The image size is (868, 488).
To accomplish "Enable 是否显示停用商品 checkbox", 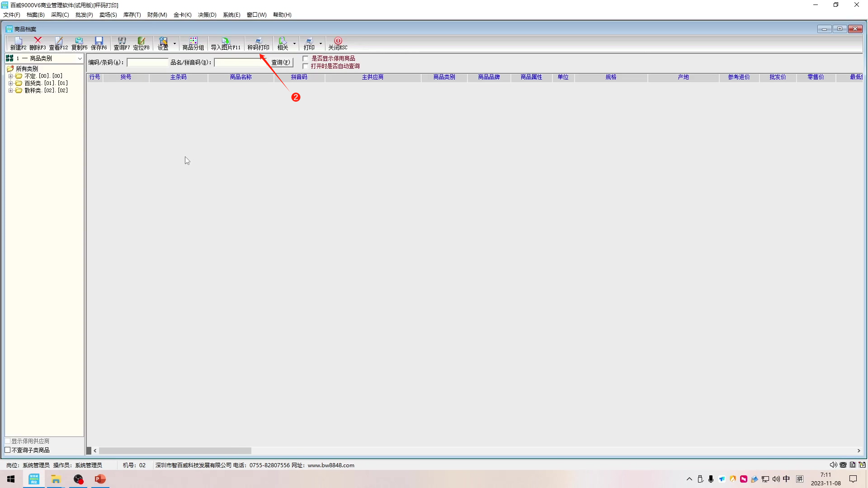I will [x=306, y=58].
